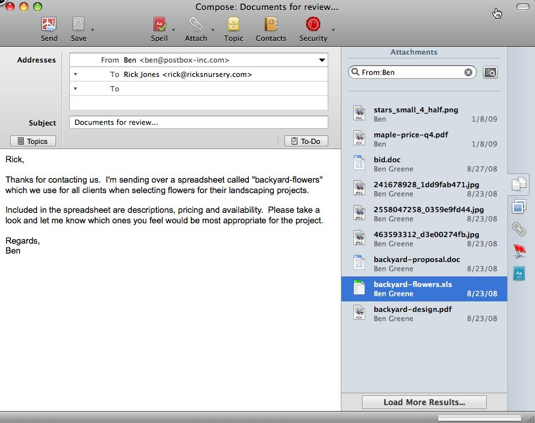Click the Attach paperclip icon

pyautogui.click(x=196, y=25)
